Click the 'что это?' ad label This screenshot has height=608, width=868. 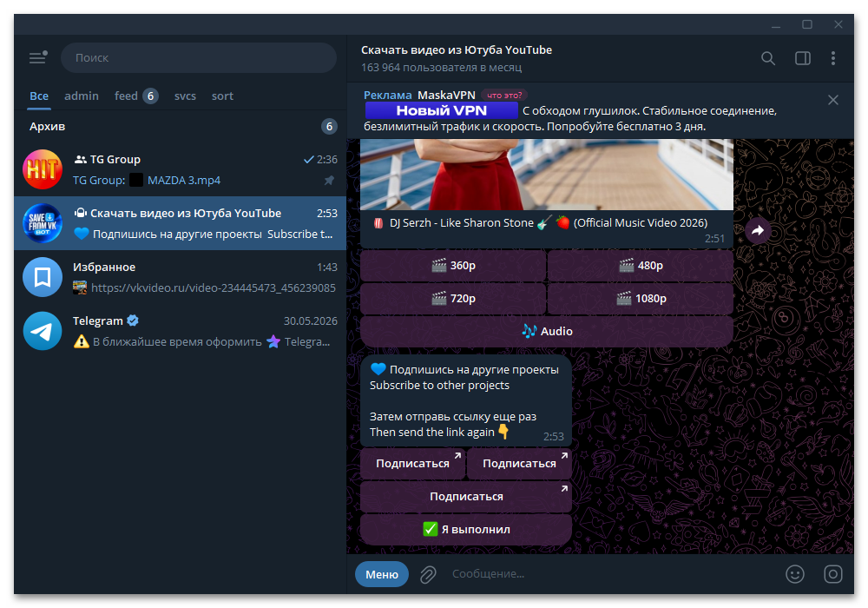(504, 96)
